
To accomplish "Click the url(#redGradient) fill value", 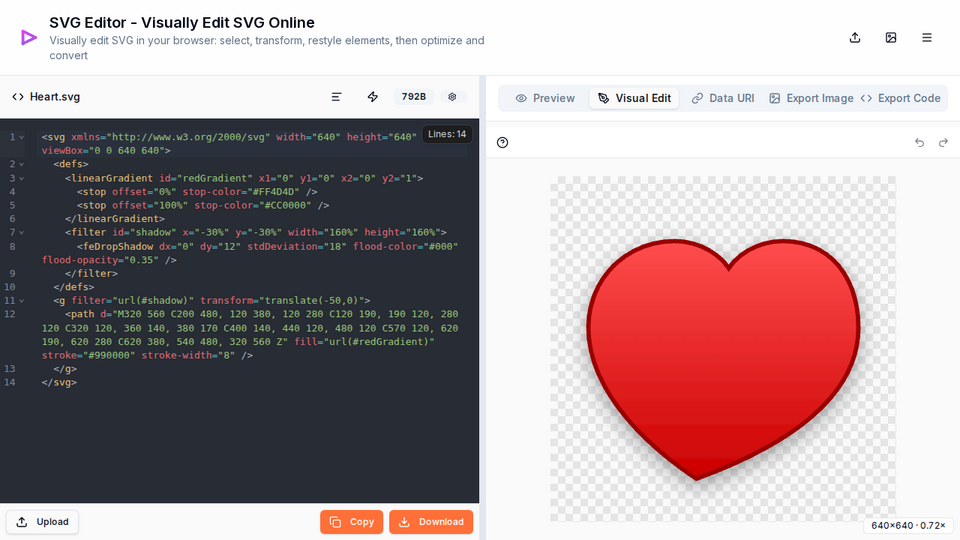I will [378, 342].
